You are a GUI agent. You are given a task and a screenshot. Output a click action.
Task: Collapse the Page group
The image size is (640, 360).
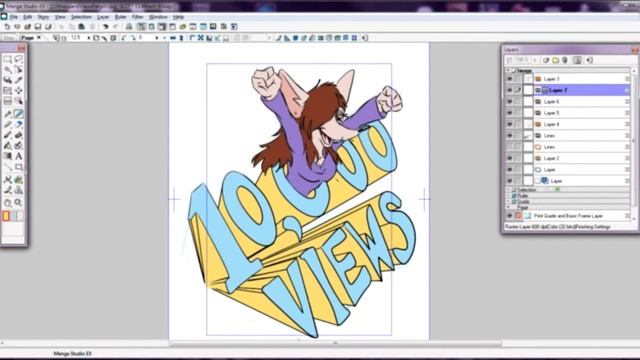(508, 207)
